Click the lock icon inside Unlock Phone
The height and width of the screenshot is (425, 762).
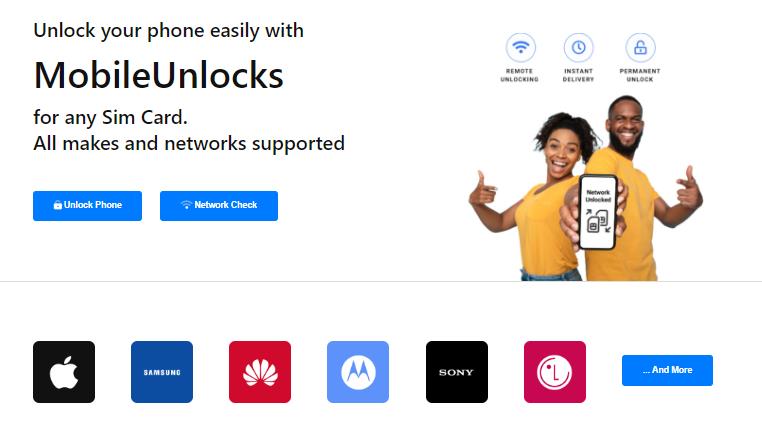pos(57,205)
